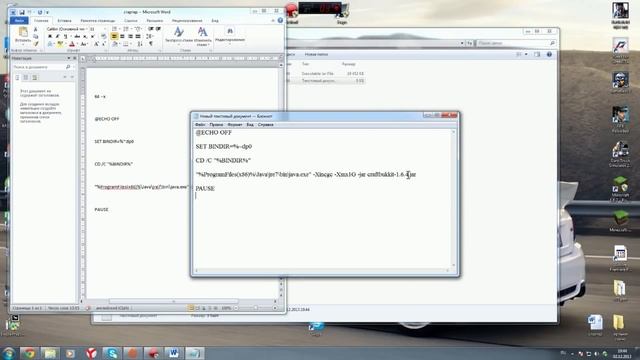Open the Notepad Help menu
Image resolution: width=640 pixels, height=360 pixels.
[x=265, y=124]
